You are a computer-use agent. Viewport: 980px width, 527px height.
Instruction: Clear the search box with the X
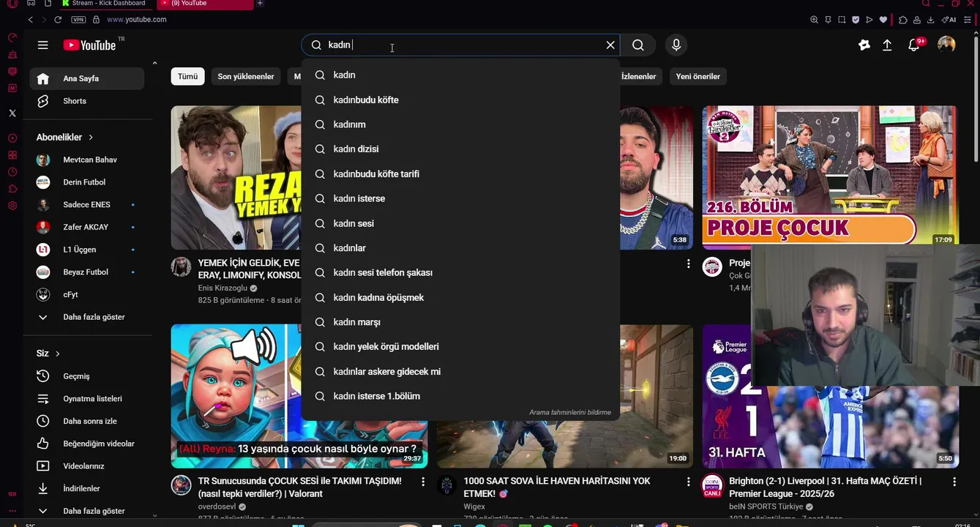point(610,45)
